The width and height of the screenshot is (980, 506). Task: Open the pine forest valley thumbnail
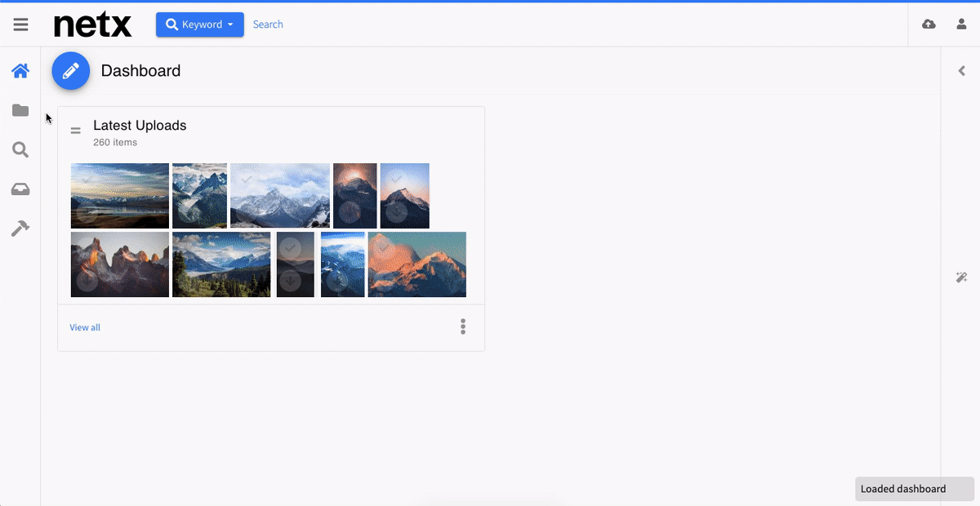pos(221,264)
